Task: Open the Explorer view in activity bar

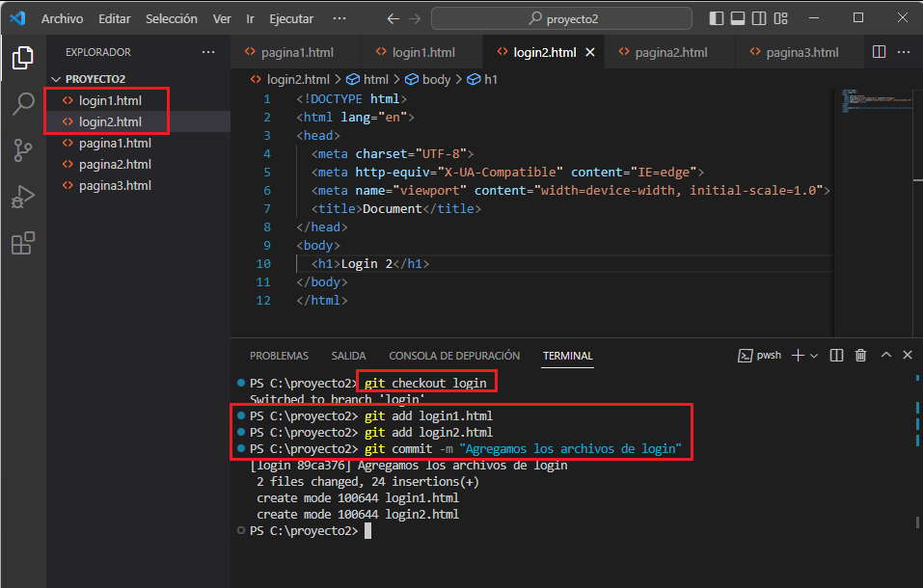Action: point(23,58)
